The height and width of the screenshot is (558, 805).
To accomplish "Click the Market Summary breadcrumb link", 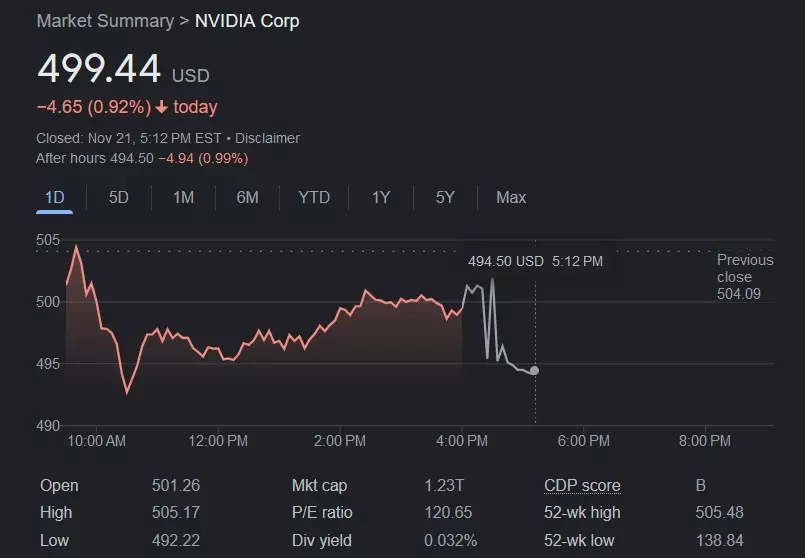I will tap(105, 21).
